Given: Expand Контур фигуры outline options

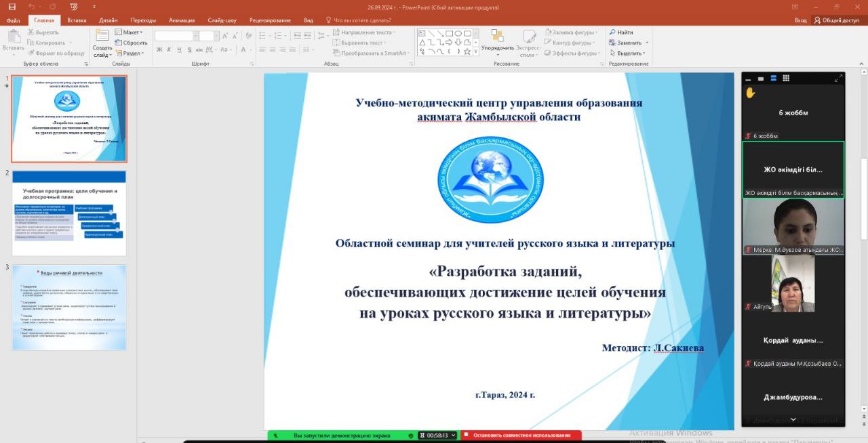Looking at the screenshot, I should pyautogui.click(x=570, y=43).
